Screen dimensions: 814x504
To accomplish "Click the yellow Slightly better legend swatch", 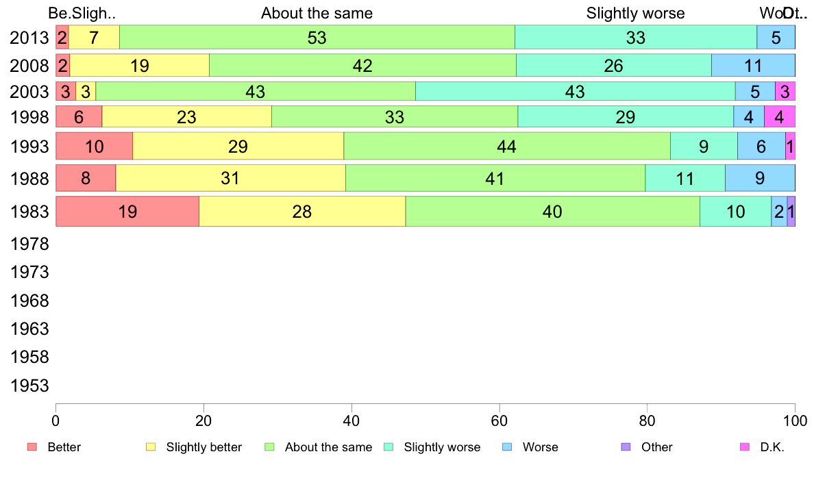I will pos(151,447).
